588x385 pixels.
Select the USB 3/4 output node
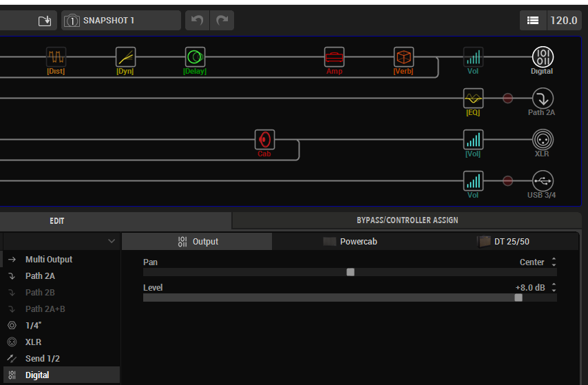coord(542,182)
